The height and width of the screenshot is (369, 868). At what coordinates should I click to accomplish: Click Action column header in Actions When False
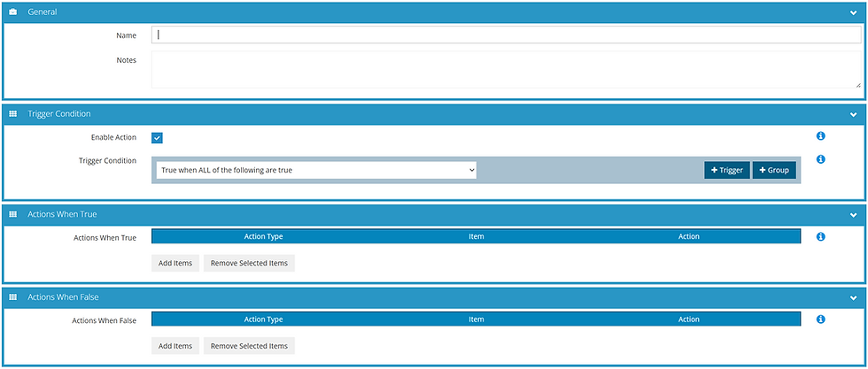click(689, 319)
